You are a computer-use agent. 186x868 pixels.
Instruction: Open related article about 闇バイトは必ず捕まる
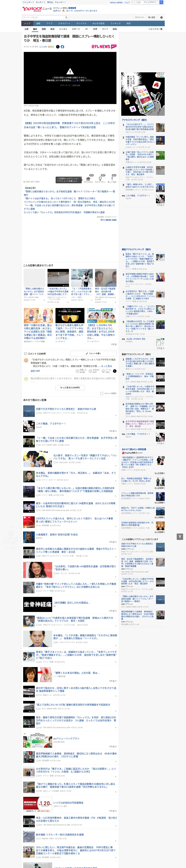(x=59, y=198)
